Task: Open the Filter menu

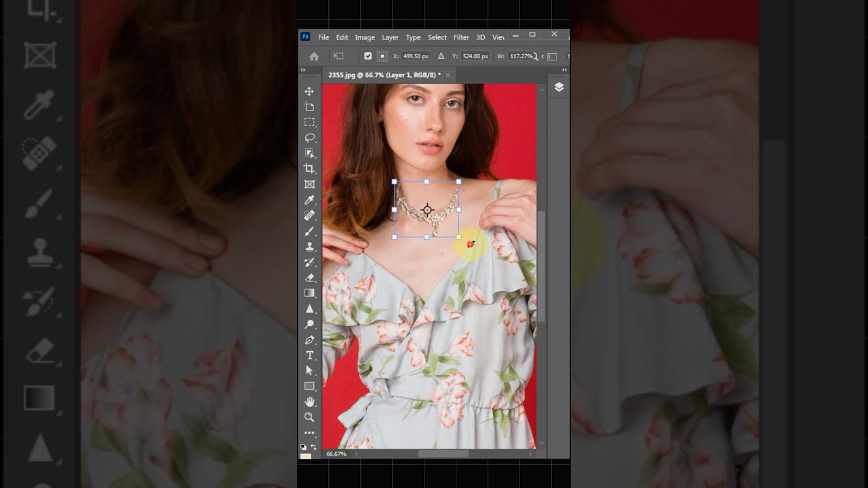Action: click(x=461, y=37)
